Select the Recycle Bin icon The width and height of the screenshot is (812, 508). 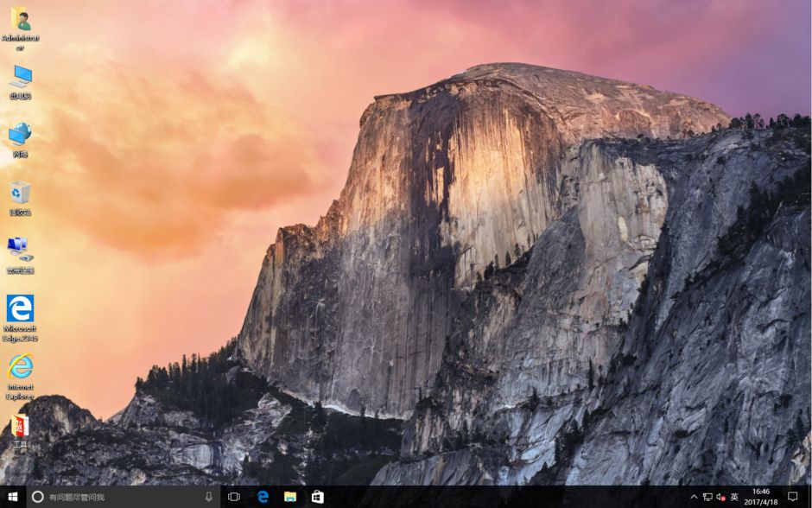tap(20, 198)
